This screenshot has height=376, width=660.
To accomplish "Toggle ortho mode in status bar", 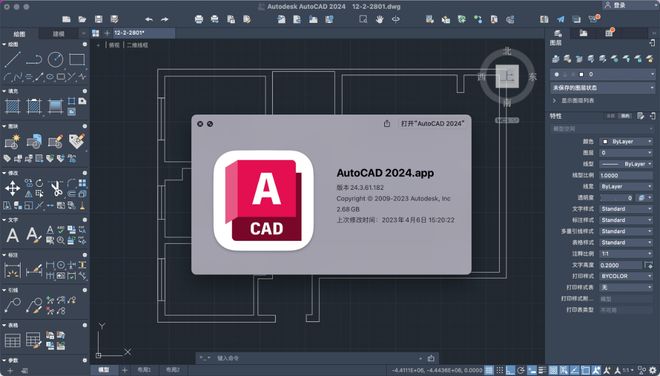I will click(510, 371).
